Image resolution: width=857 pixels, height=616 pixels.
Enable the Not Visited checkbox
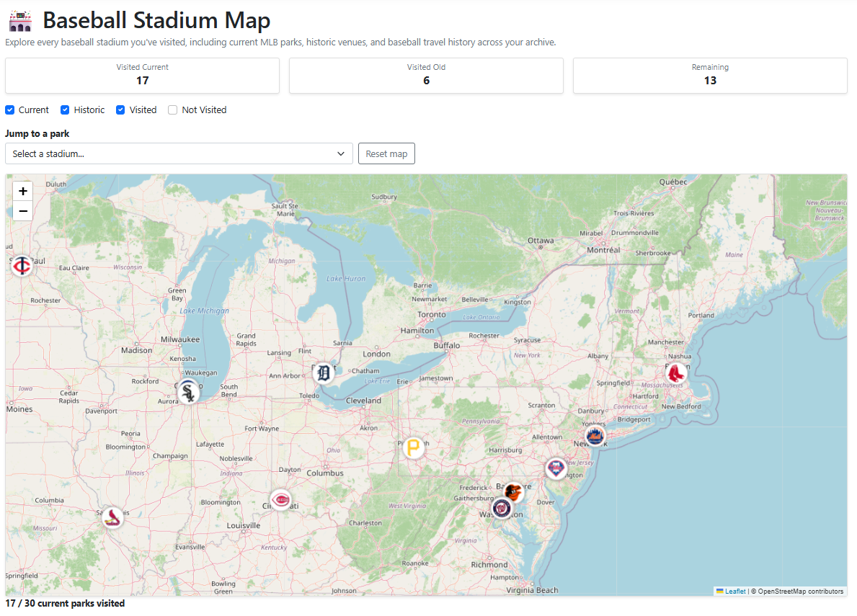[x=173, y=110]
